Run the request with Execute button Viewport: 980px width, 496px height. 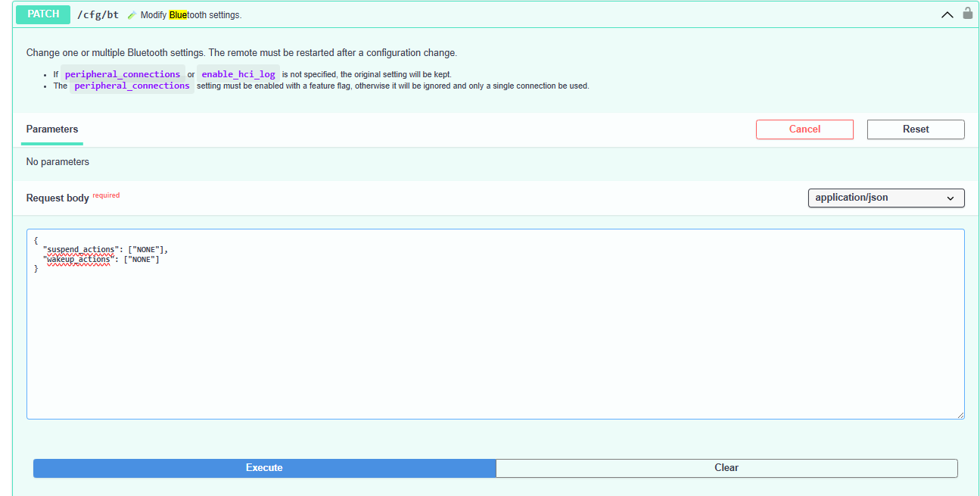click(264, 468)
